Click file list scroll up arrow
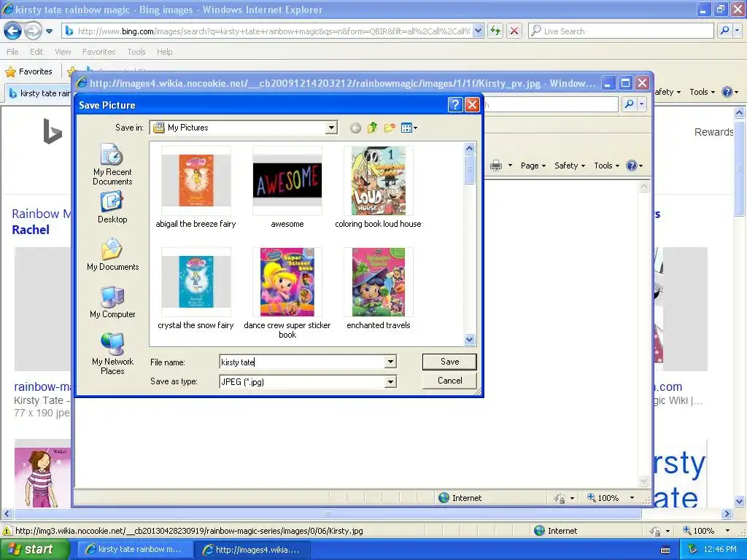This screenshot has width=747, height=560. coord(469,148)
